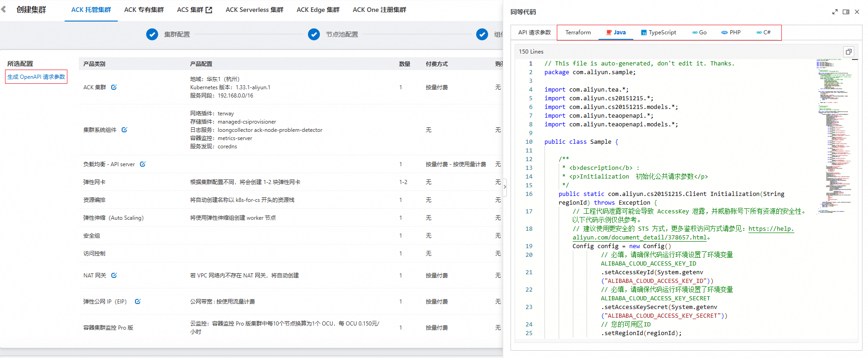Image resolution: width=868 pixels, height=358 pixels.
Task: Click the 弹性网卡 row label
Action: 94,182
